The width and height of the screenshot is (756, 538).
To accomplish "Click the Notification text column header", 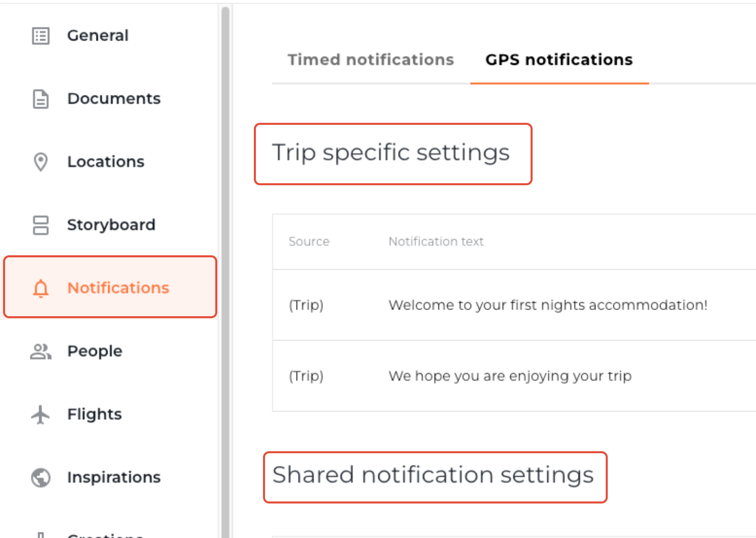I will tap(436, 242).
